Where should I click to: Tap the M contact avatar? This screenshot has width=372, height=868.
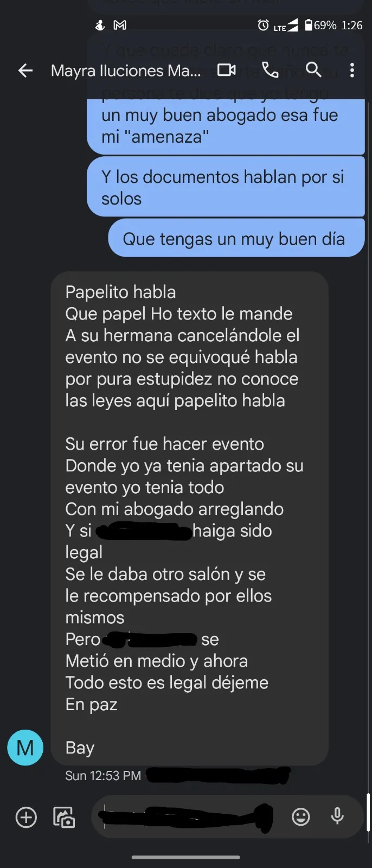25,748
